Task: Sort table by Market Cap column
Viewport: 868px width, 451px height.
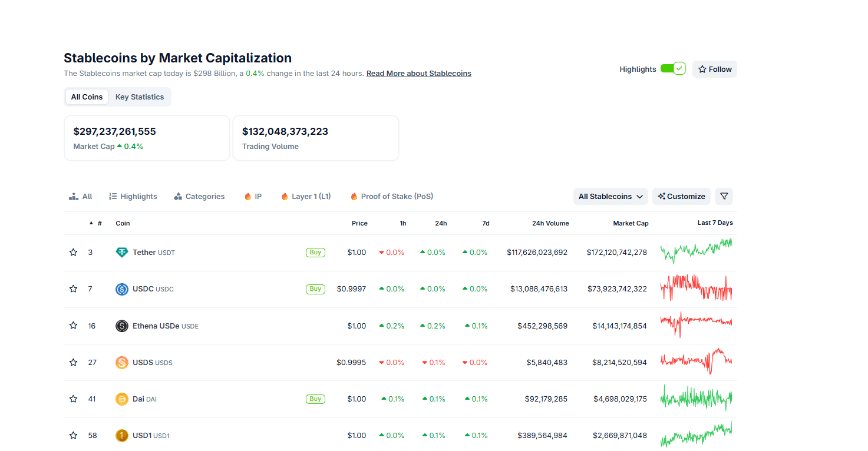Action: coord(631,223)
